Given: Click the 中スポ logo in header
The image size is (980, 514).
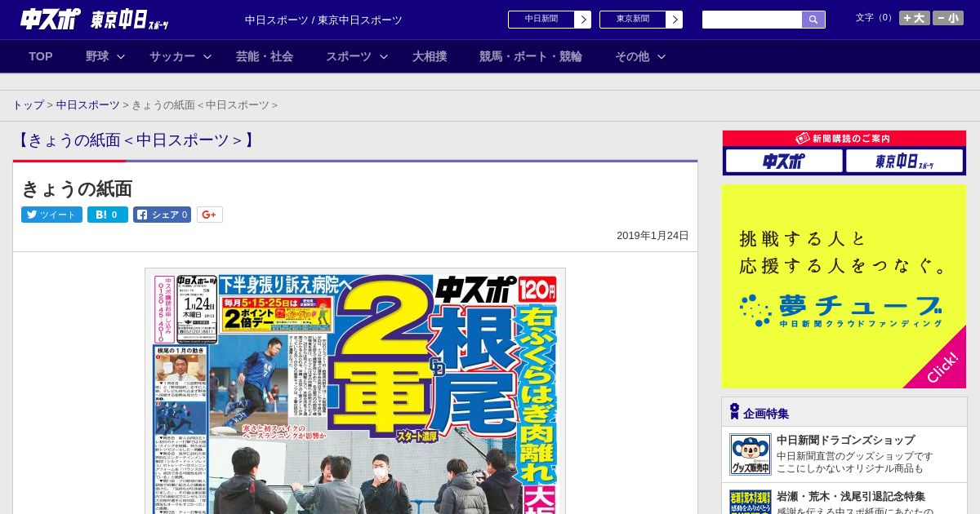Looking at the screenshot, I should tap(51, 19).
